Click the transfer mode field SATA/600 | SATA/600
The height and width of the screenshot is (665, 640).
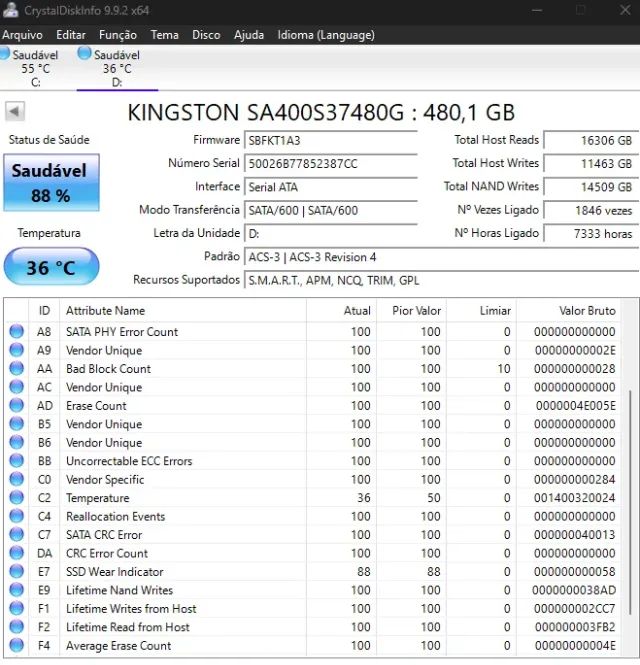(x=331, y=210)
